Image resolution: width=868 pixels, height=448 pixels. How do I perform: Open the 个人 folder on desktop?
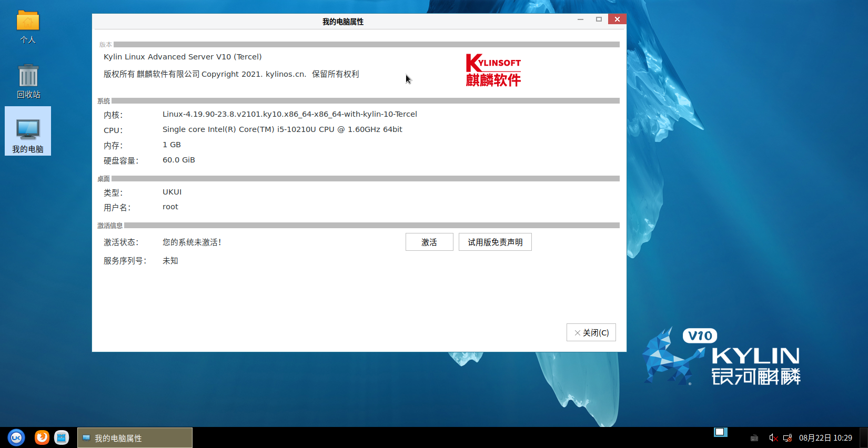[28, 26]
